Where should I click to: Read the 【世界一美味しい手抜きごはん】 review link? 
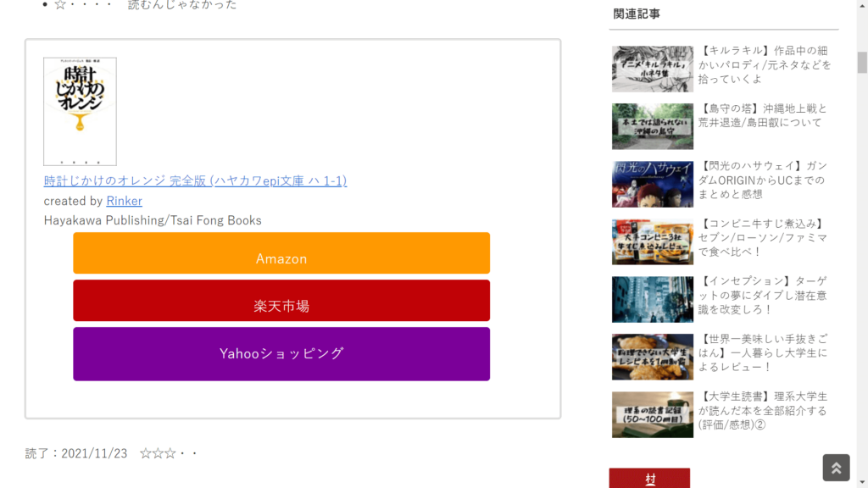(x=763, y=353)
